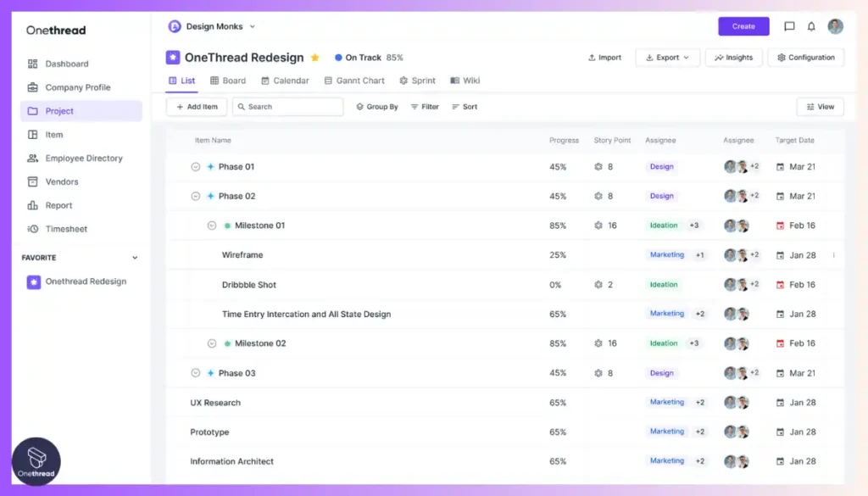Click story point icon for Phase 01

(598, 167)
